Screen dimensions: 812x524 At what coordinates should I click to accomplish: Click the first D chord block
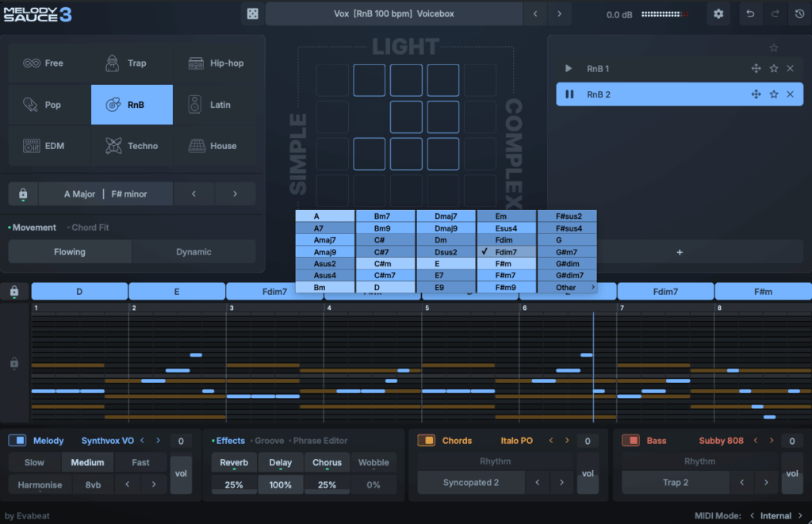click(x=79, y=292)
